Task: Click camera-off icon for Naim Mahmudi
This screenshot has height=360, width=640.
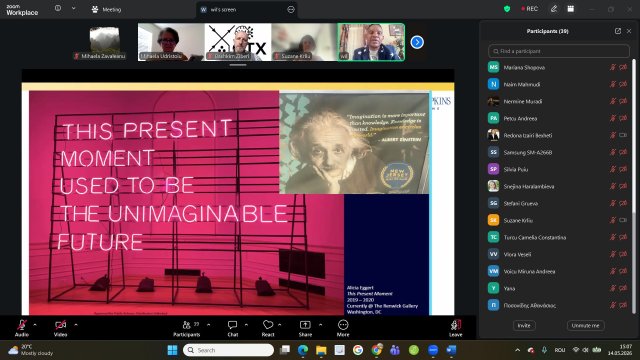Action: [623, 84]
